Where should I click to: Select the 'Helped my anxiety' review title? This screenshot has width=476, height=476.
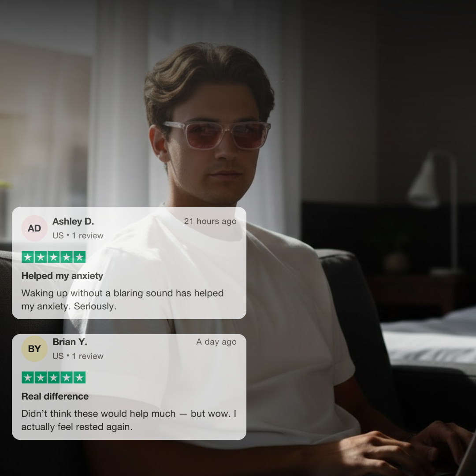click(62, 276)
